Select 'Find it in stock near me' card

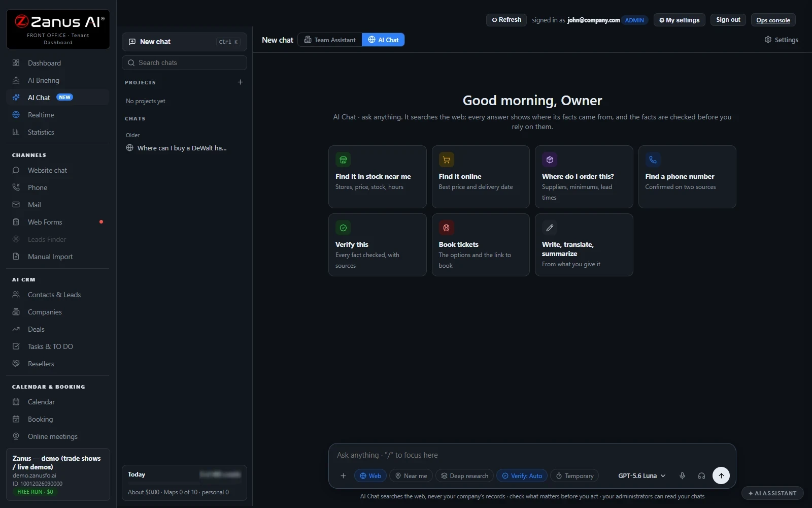coord(377,177)
